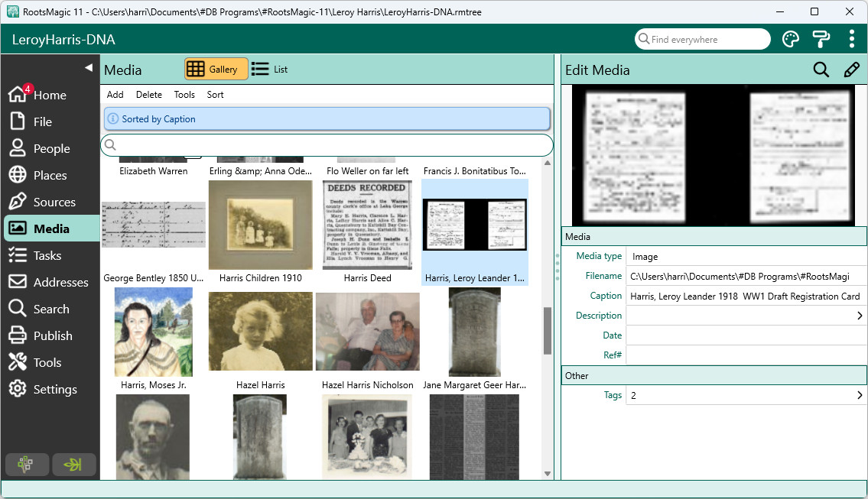Click the green arrow button at sidebar bottom
This screenshot has width=868, height=499.
coord(73,464)
